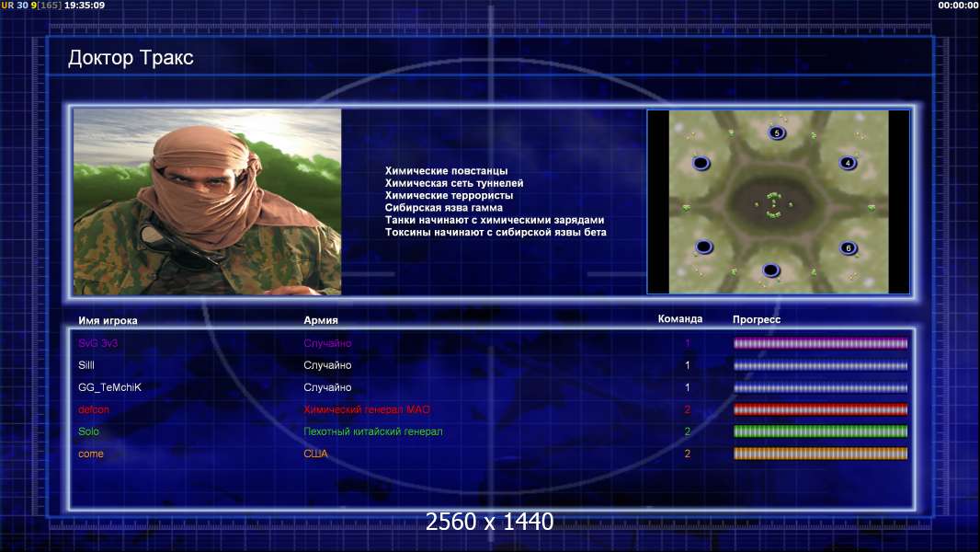Click the dark central crater on the minimap
This screenshot has height=552, width=980.
click(x=774, y=204)
